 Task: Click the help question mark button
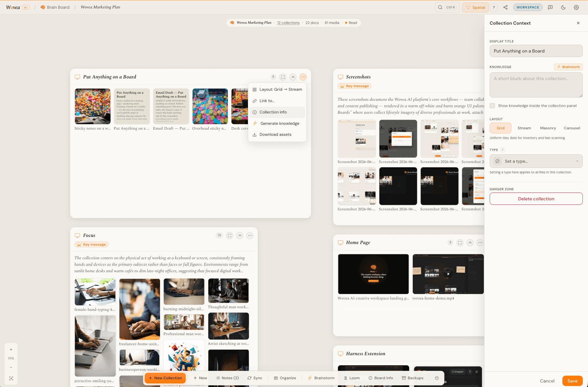point(494,7)
